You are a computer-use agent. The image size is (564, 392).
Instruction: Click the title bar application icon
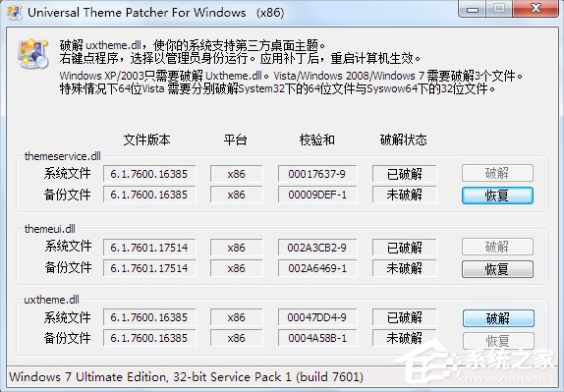click(x=15, y=13)
